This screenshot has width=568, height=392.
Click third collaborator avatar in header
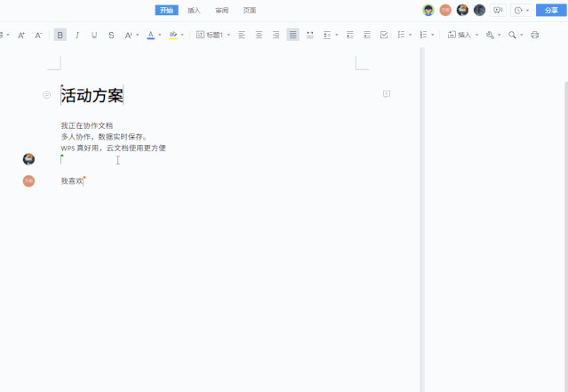462,10
